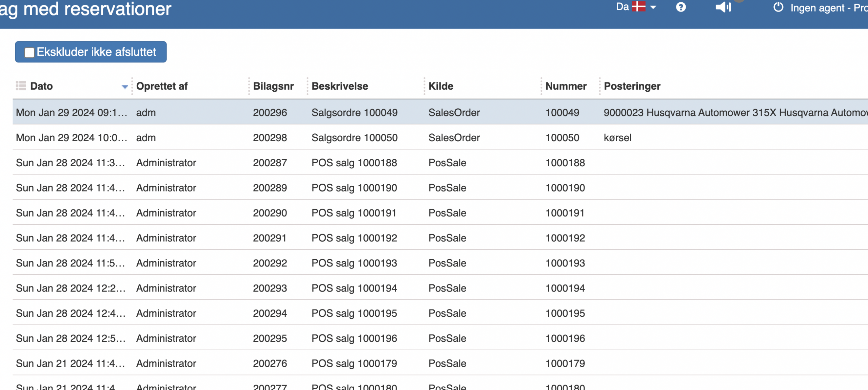Click Bilagsnr cell 200290
Viewport: 868px width, 390px height.
(x=270, y=213)
